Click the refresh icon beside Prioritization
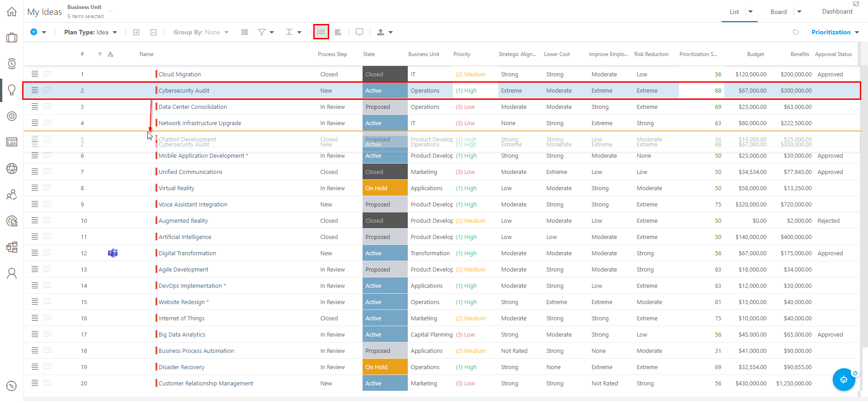This screenshot has height=403, width=868. point(796,32)
